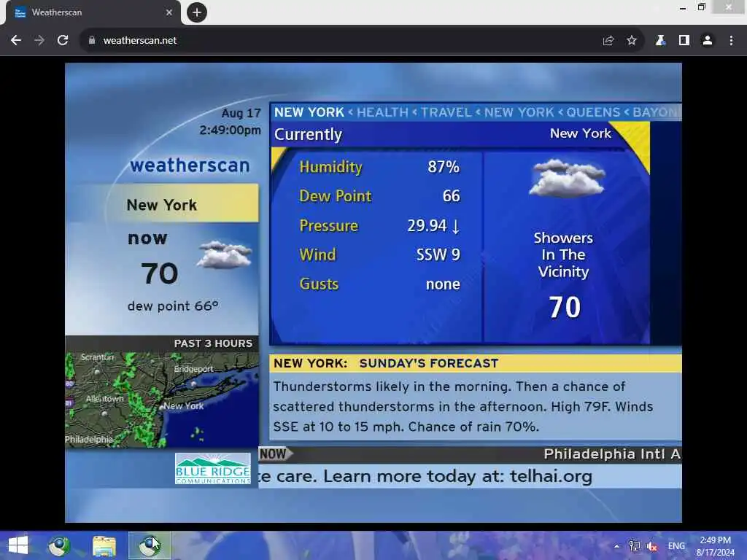Click the cloud icon beside 70

[x=225, y=254]
